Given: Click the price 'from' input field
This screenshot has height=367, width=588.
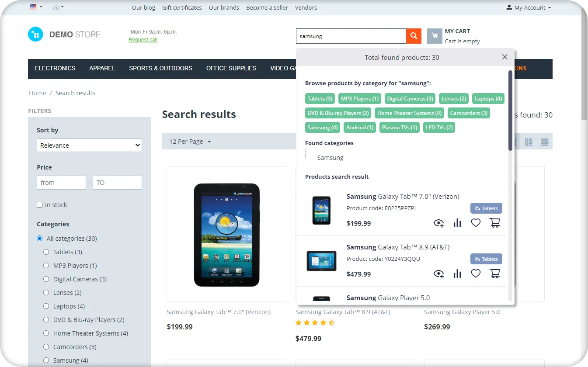Looking at the screenshot, I should [61, 183].
